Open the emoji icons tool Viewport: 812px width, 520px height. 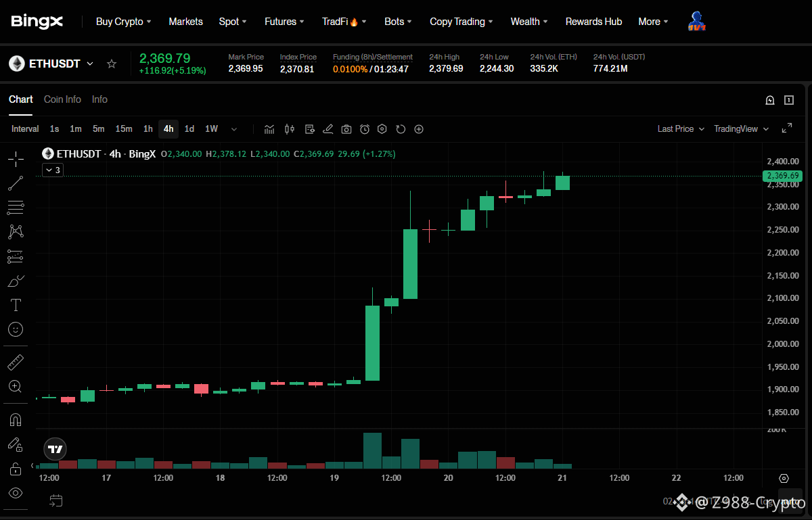16,329
